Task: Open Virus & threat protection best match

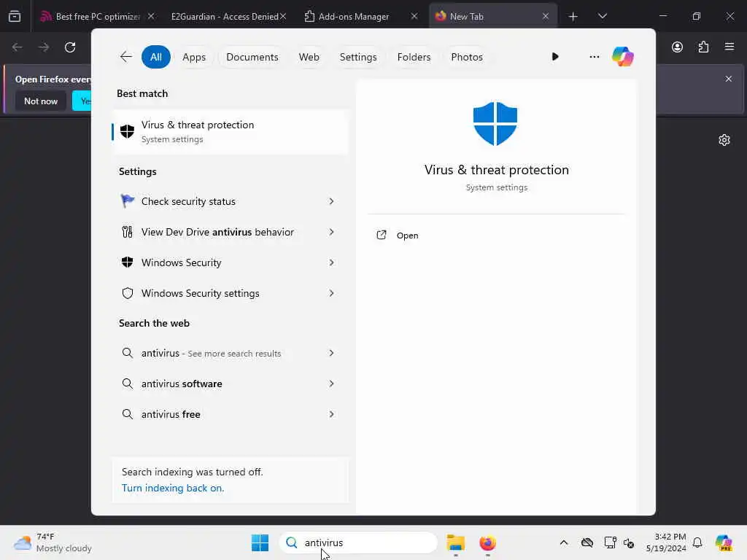Action: click(x=230, y=132)
